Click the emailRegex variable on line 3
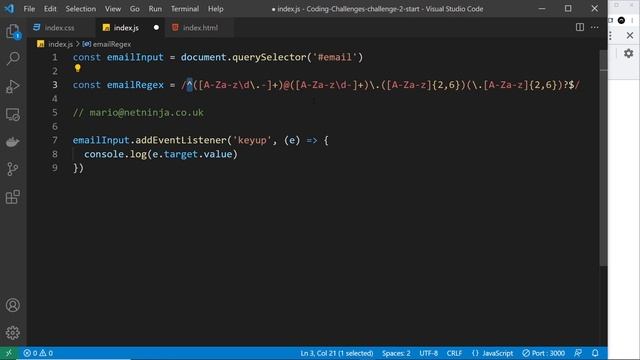The image size is (640, 360). 135,85
